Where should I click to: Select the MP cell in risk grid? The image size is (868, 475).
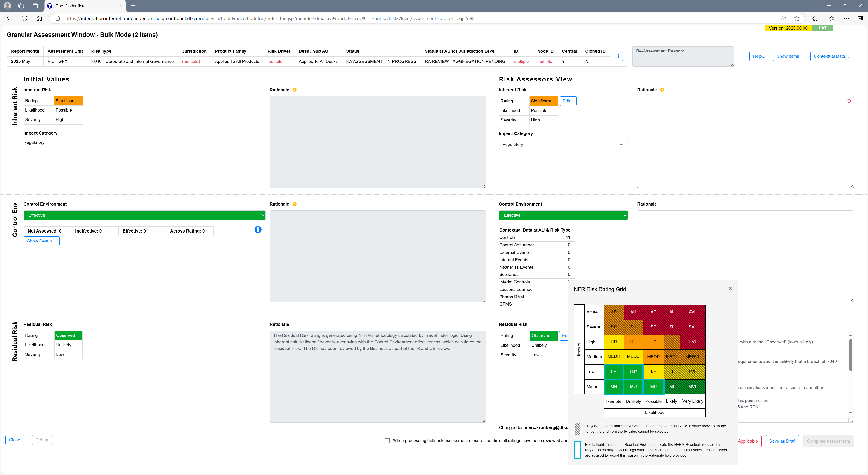[x=653, y=387]
